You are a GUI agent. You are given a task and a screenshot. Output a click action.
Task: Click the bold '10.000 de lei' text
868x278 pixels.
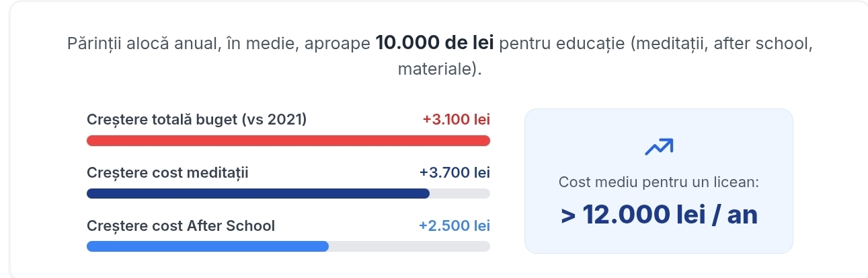click(435, 44)
